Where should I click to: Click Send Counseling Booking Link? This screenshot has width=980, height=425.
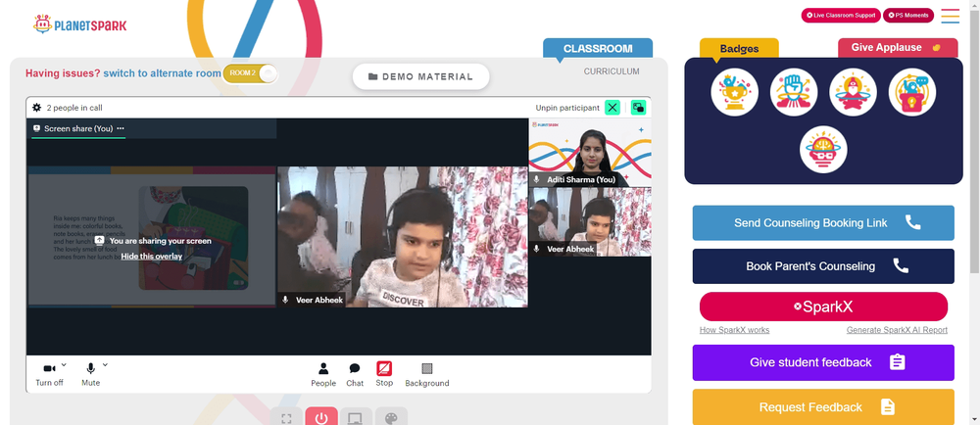[x=823, y=223]
